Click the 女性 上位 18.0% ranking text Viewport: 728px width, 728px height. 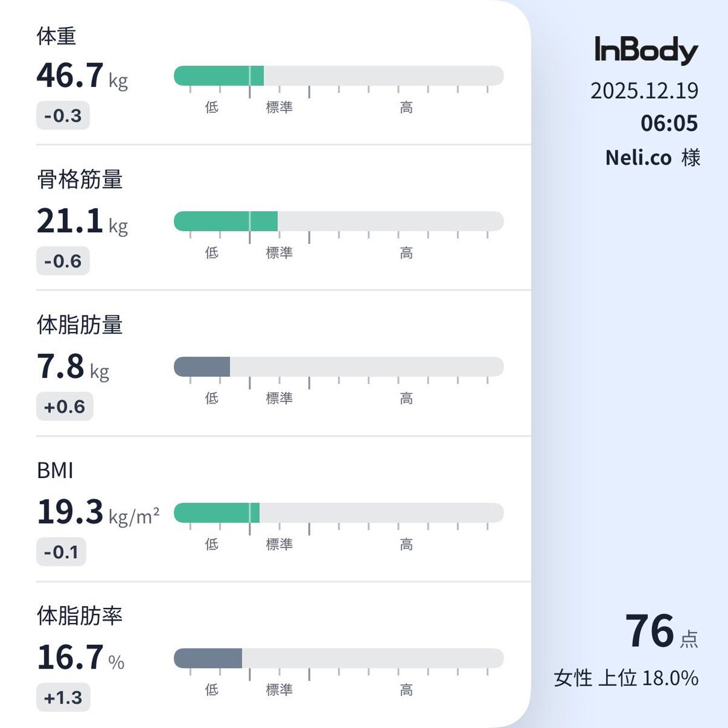coord(626,678)
